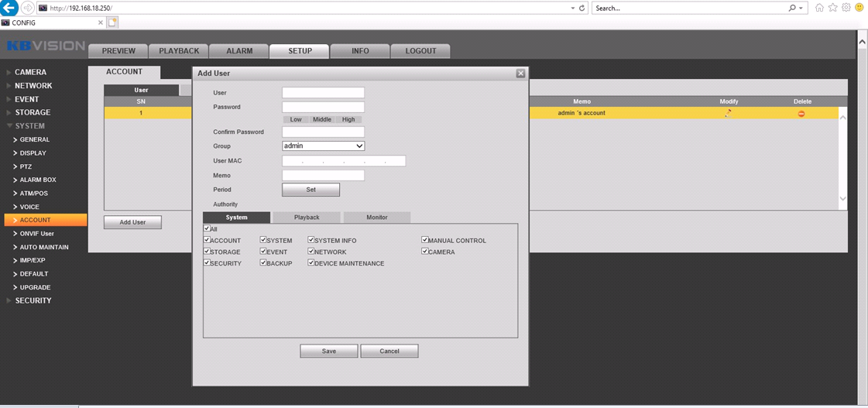Screen dimensions: 868x408
Task: Expand the SECURITY sidebar section
Action: coord(33,300)
